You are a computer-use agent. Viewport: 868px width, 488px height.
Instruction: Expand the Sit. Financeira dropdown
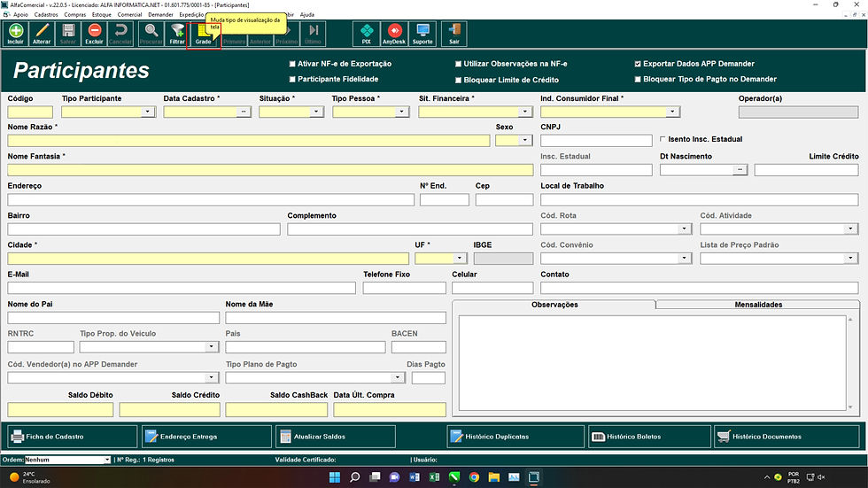(x=524, y=112)
